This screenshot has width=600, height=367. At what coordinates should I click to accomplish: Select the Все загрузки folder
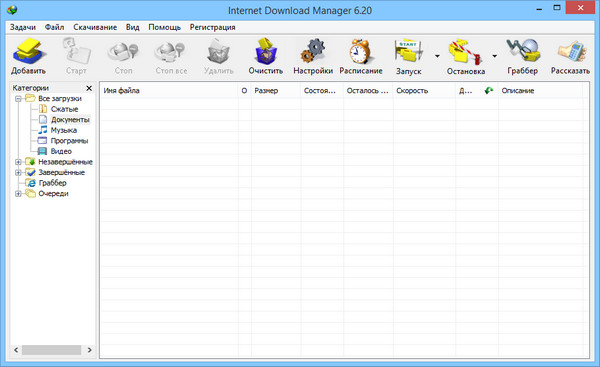(60, 99)
